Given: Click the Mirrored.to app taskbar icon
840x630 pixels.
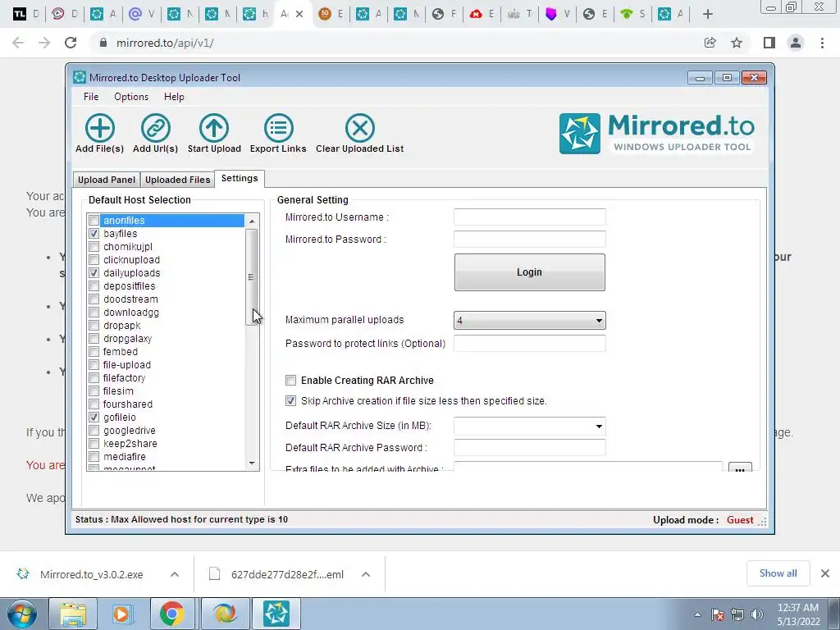Looking at the screenshot, I should pyautogui.click(x=276, y=614).
